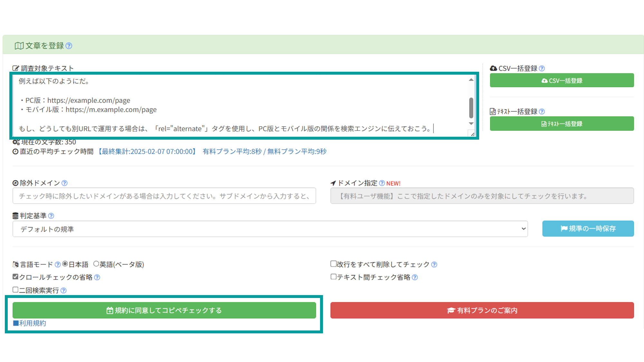Click 規準の一時保存 button
The image size is (644, 362).
coord(588,228)
